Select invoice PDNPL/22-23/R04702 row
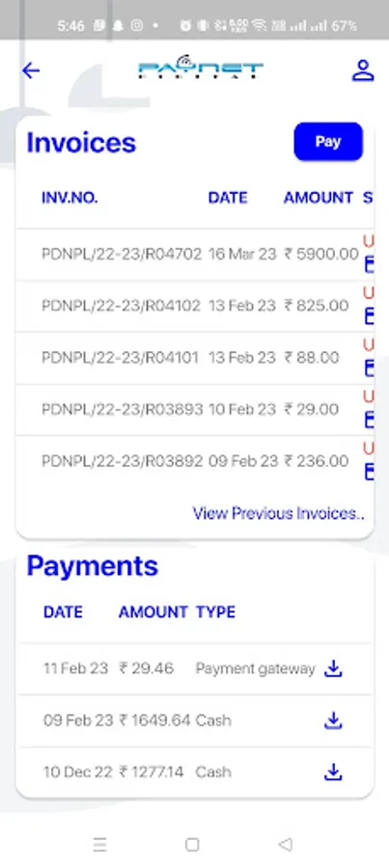This screenshot has height=868, width=389. pos(195,255)
